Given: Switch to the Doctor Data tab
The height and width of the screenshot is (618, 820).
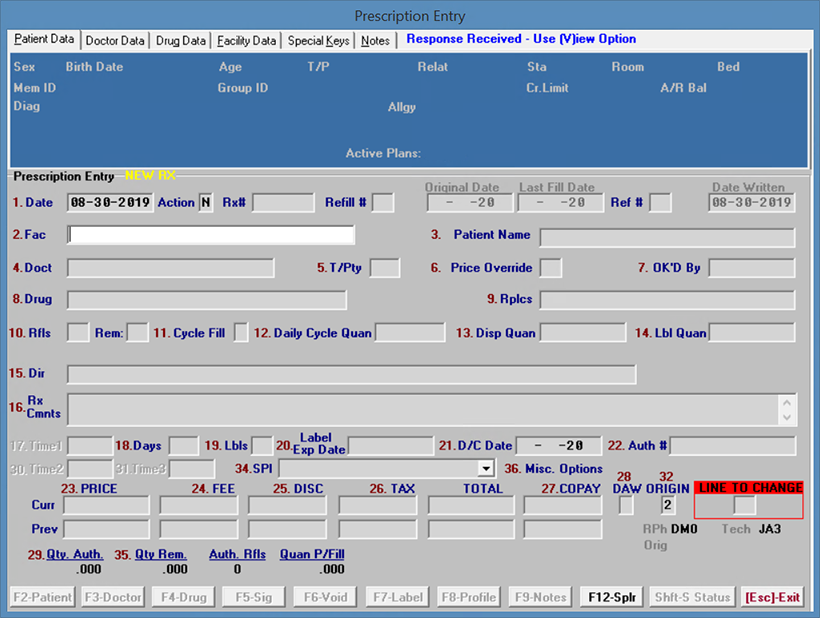Looking at the screenshot, I should click(115, 41).
